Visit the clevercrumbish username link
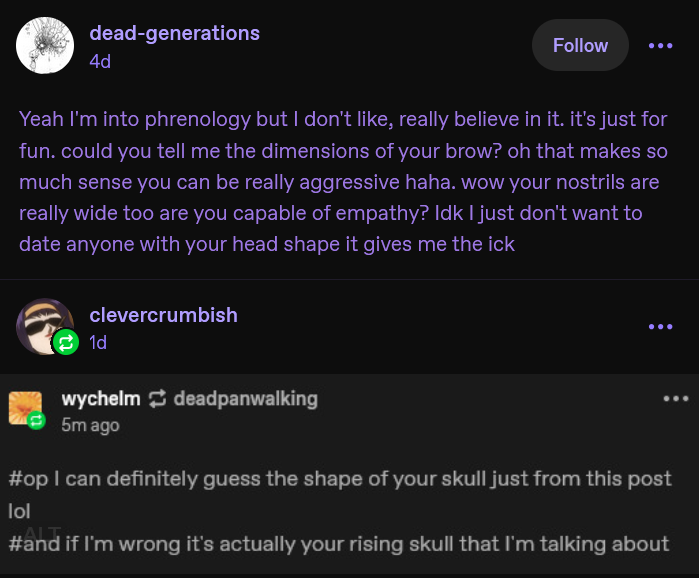The height and width of the screenshot is (578, 699). 163,315
